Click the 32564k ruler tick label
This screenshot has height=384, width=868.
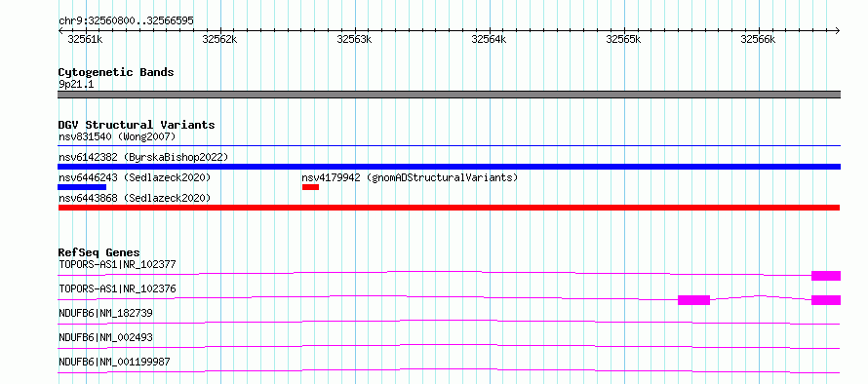pyautogui.click(x=489, y=39)
